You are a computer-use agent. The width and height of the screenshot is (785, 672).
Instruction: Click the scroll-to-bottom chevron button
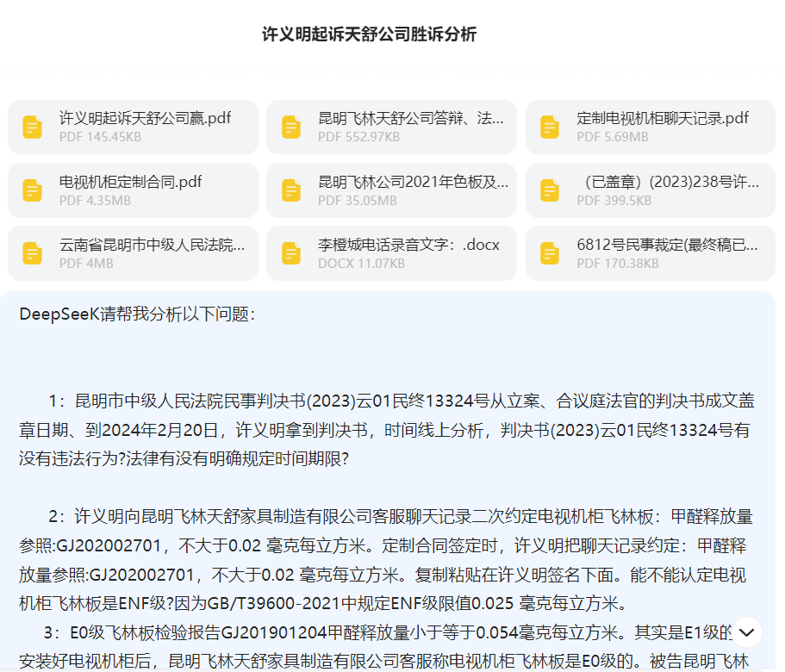746,632
